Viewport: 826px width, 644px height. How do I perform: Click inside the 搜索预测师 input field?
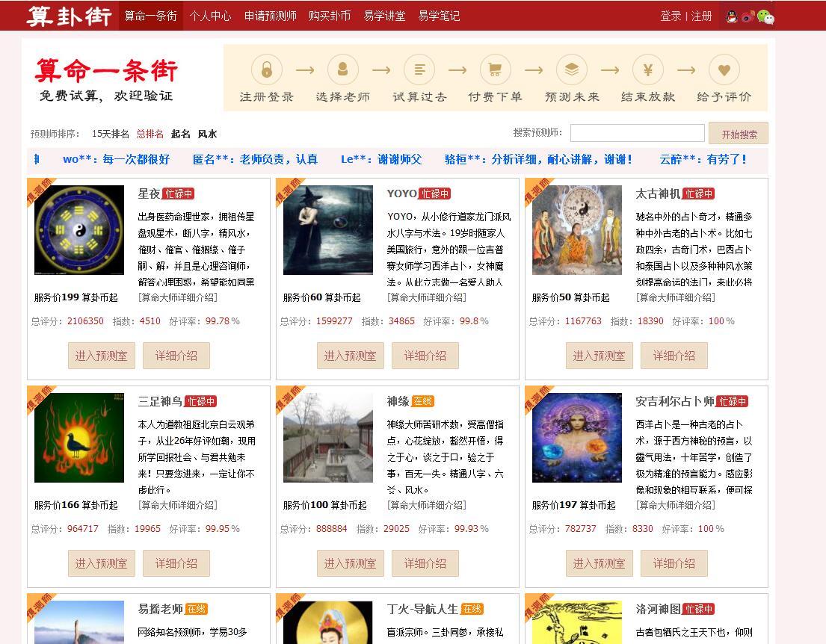637,133
